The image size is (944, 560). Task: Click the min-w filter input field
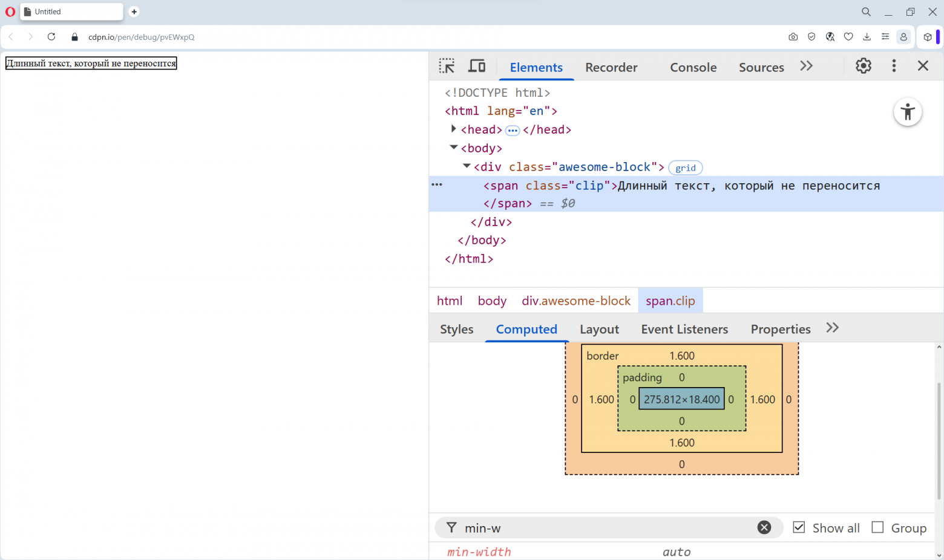pyautogui.click(x=545, y=527)
